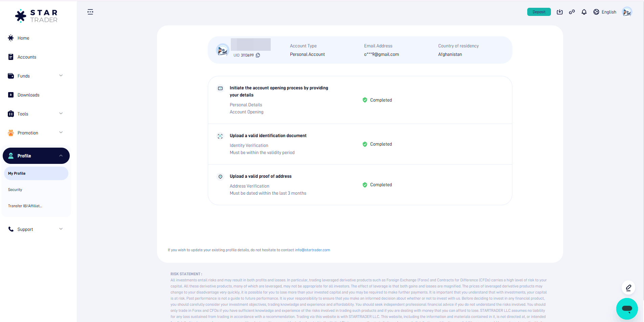This screenshot has width=644, height=322.
Task: Click the feedback pencil icon
Action: tap(628, 288)
